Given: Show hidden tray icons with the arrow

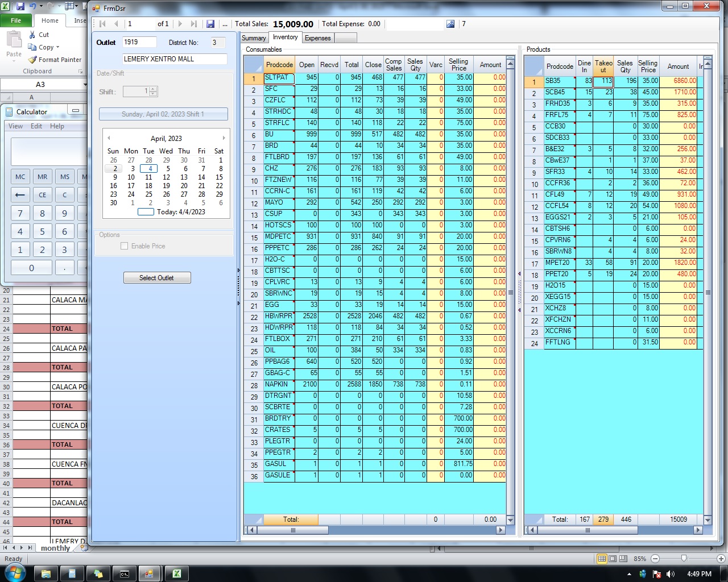Looking at the screenshot, I should pos(629,574).
